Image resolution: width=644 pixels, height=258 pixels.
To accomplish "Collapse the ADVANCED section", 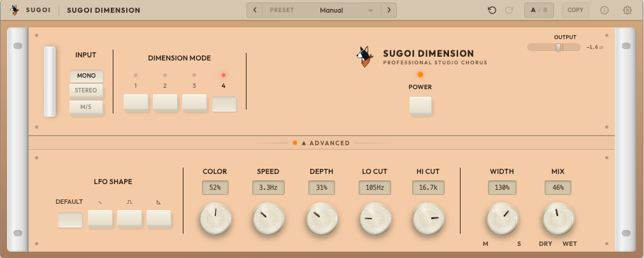I will [326, 143].
